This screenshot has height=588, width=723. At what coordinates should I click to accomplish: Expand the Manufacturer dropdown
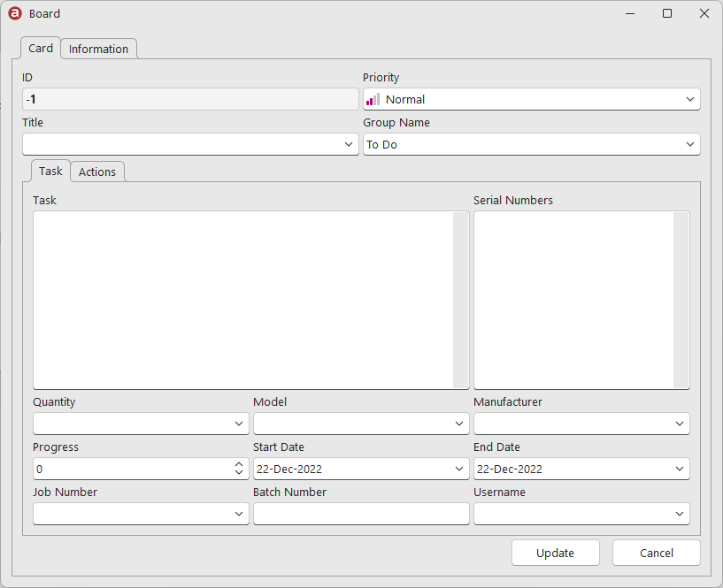[x=680, y=424]
